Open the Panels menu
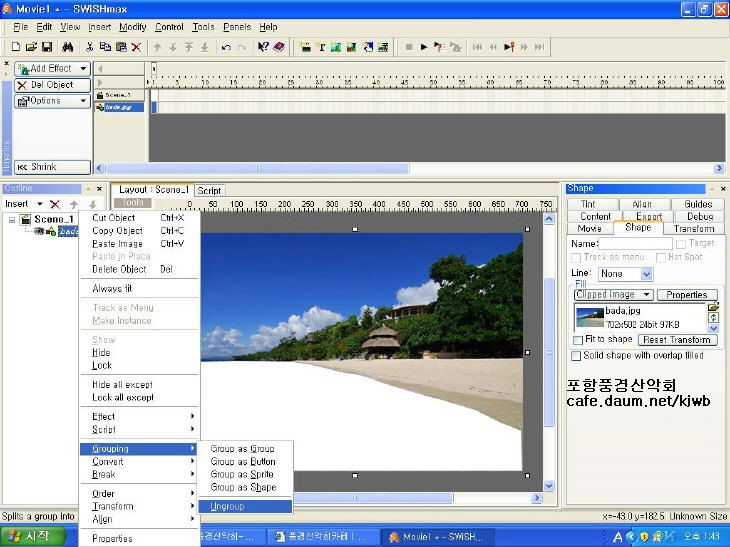730x547 pixels. coord(237,27)
